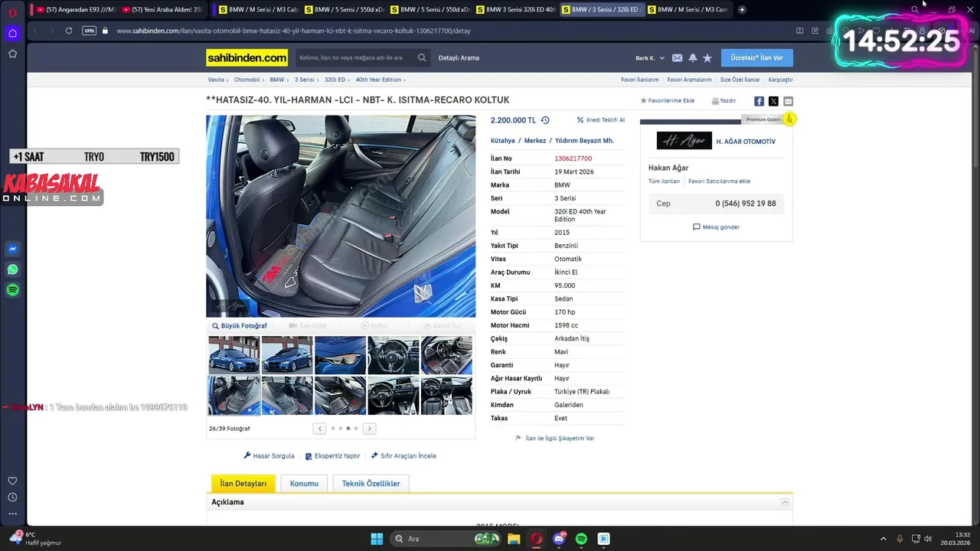Click the VPN badge in address bar
980x551 pixels.
pos(89,31)
